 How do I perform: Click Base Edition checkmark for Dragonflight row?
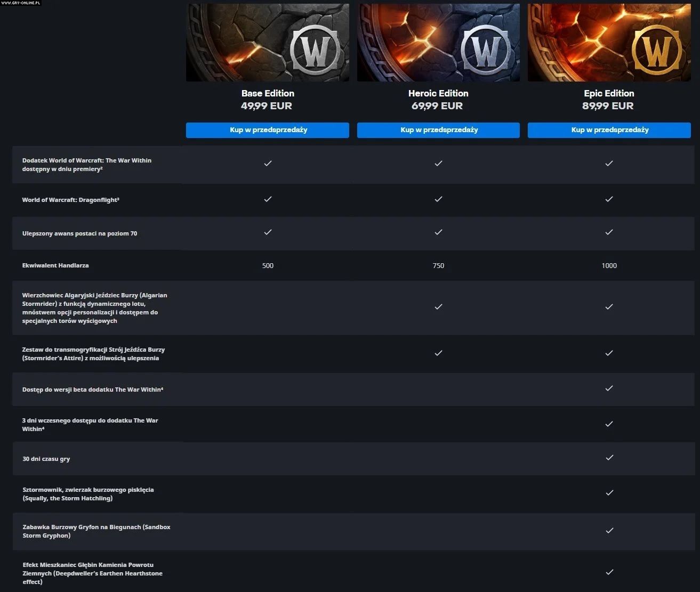point(268,199)
